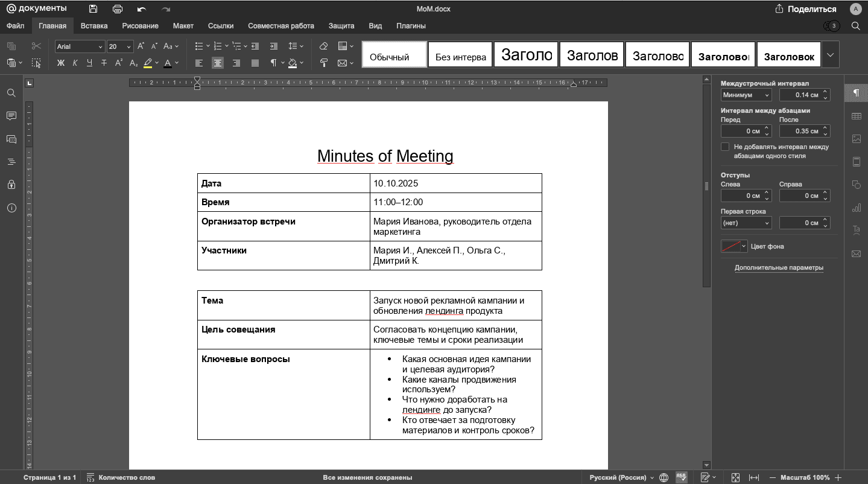This screenshot has height=484, width=868.
Task: Open image settings icon on right sidebar
Action: (x=856, y=138)
